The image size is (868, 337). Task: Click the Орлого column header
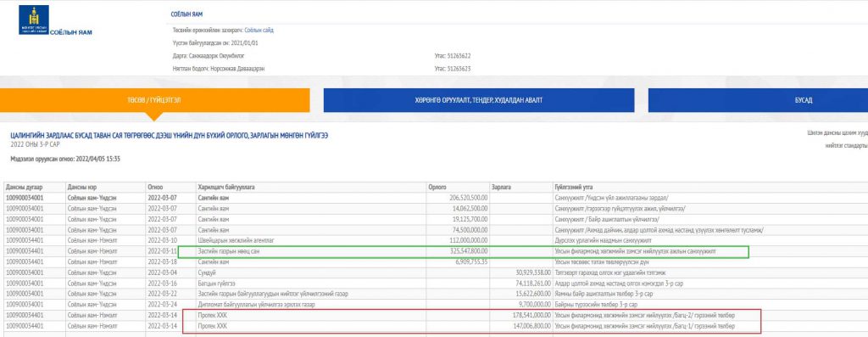pos(458,188)
